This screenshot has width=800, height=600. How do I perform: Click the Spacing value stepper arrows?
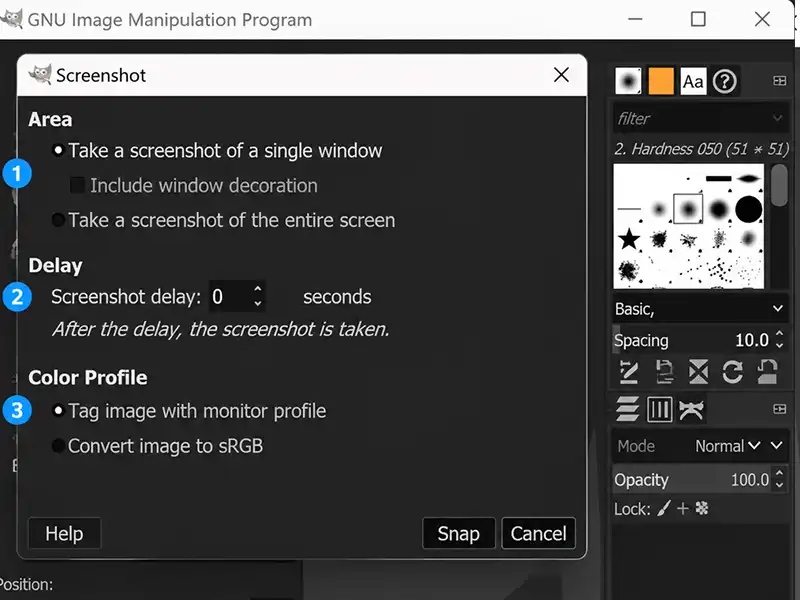pos(779,340)
